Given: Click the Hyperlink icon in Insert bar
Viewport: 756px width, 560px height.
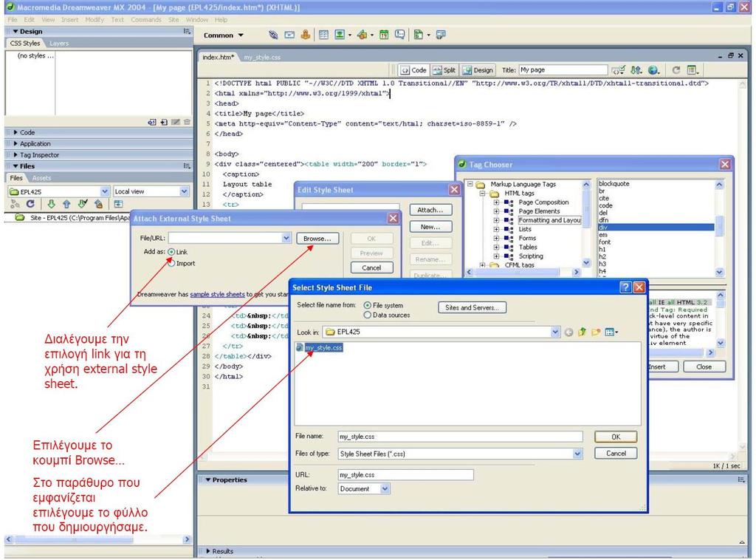Looking at the screenshot, I should pos(273,35).
